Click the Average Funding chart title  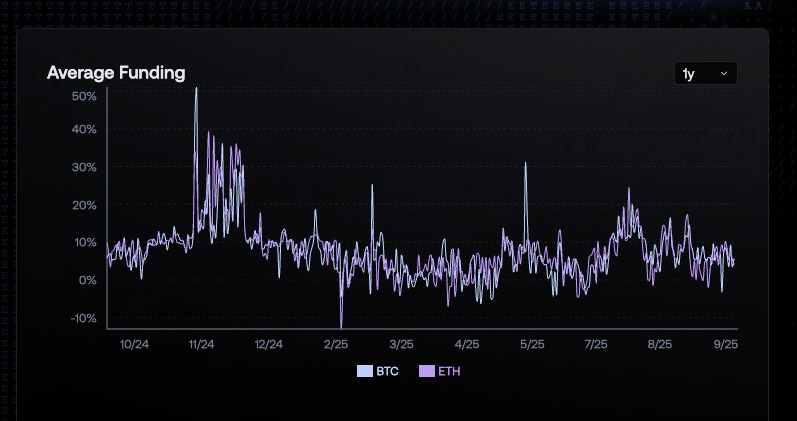(x=116, y=72)
